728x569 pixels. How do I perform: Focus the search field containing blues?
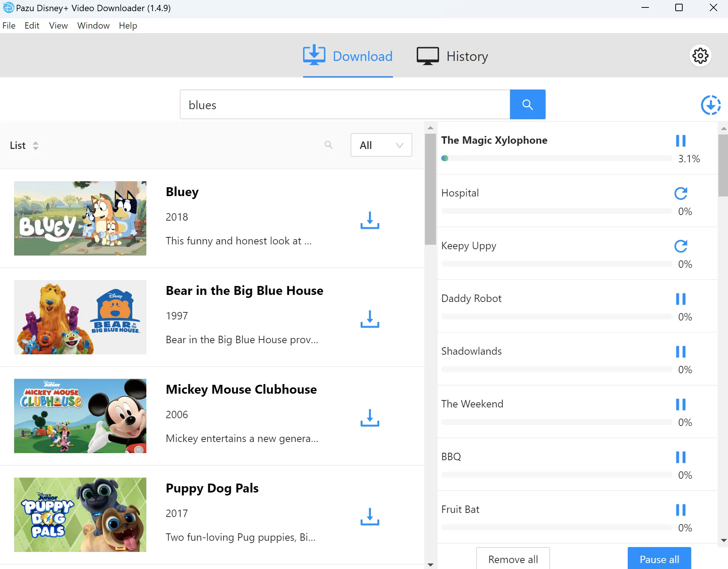[x=345, y=104]
